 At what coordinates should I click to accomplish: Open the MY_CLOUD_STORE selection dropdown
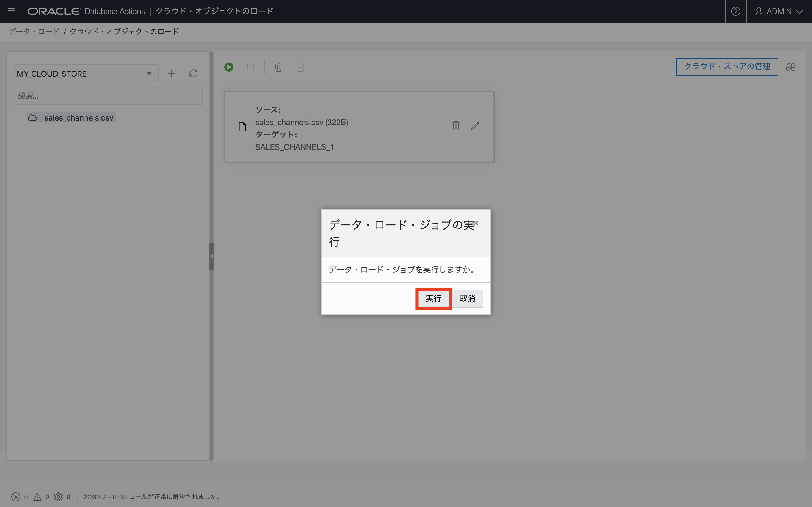tap(149, 73)
